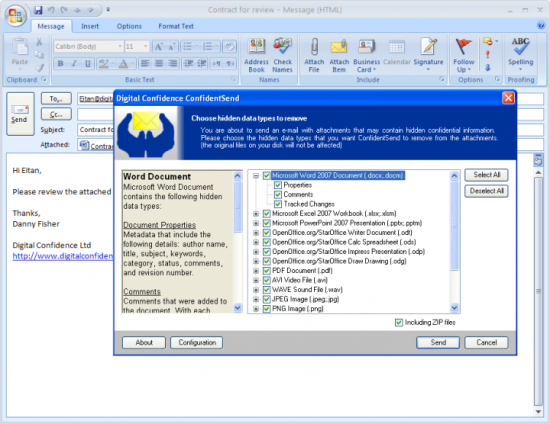Open font name Calibri dropdown
This screenshot has height=424, width=550.
click(120, 46)
